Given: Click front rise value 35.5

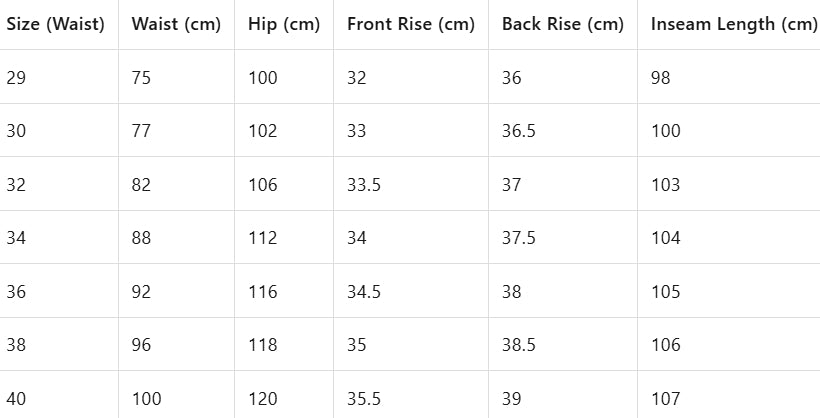Looking at the screenshot, I should [364, 399].
